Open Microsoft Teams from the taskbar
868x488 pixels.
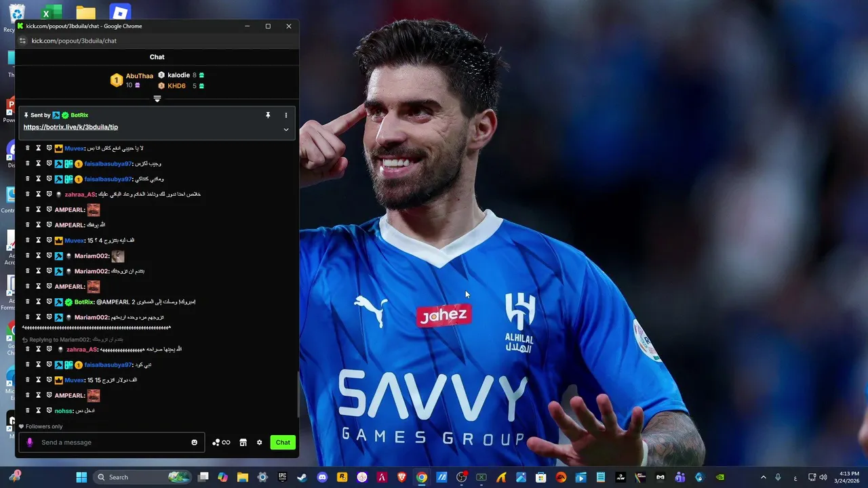pos(680,477)
